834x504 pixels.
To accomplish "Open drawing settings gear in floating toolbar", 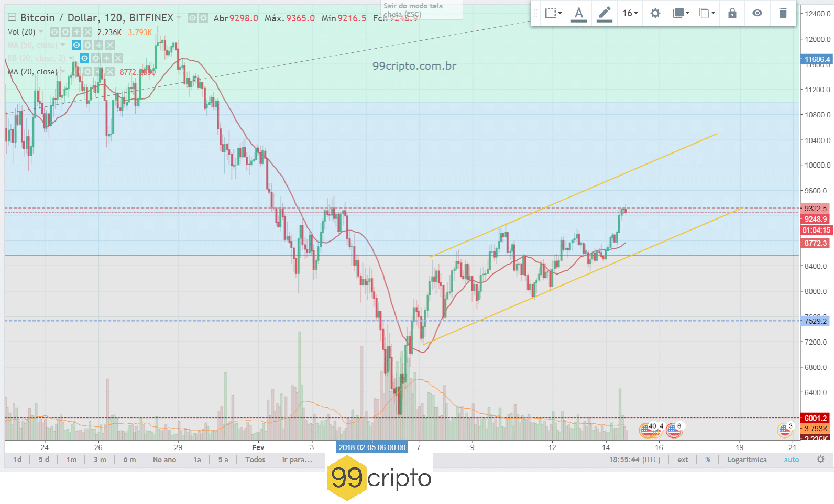I will pyautogui.click(x=655, y=13).
